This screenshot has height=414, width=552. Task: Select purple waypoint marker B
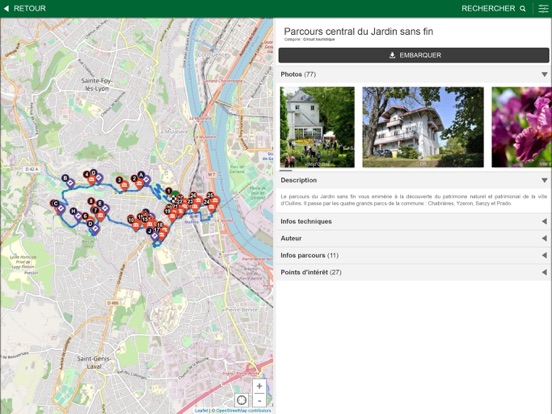(70, 183)
